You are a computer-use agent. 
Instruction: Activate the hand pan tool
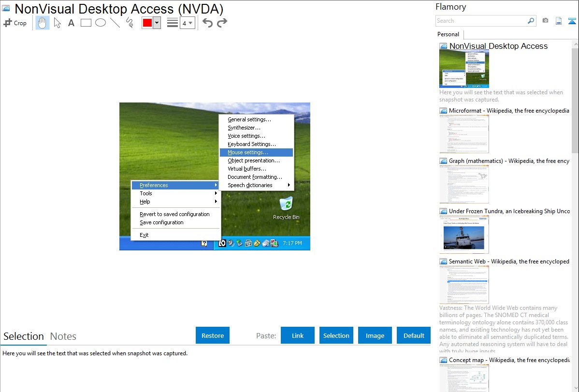click(x=42, y=23)
